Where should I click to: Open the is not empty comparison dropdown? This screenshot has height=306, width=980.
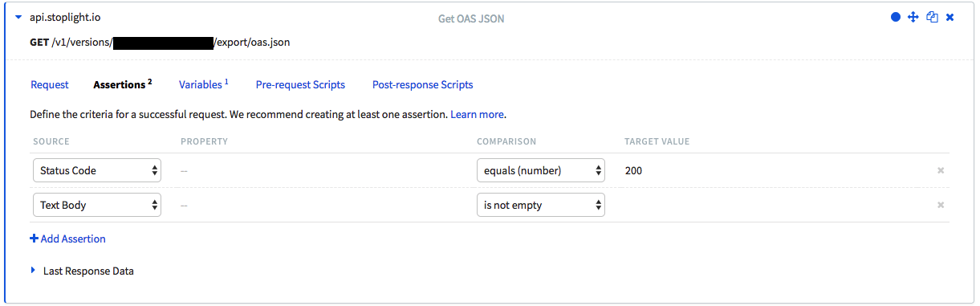point(540,205)
